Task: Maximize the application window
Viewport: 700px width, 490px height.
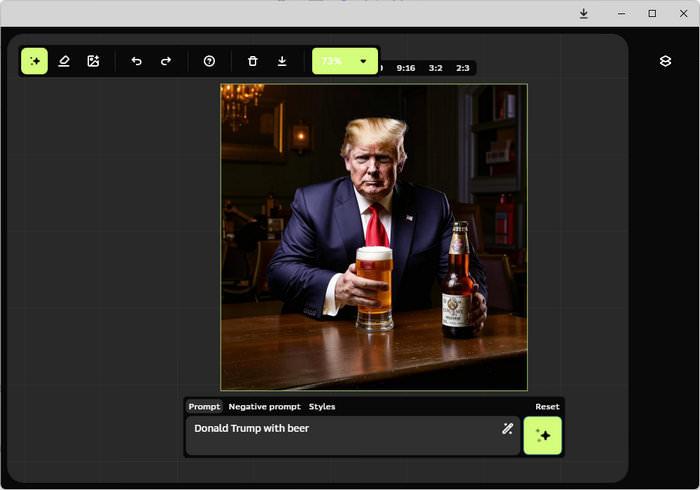Action: coord(652,13)
